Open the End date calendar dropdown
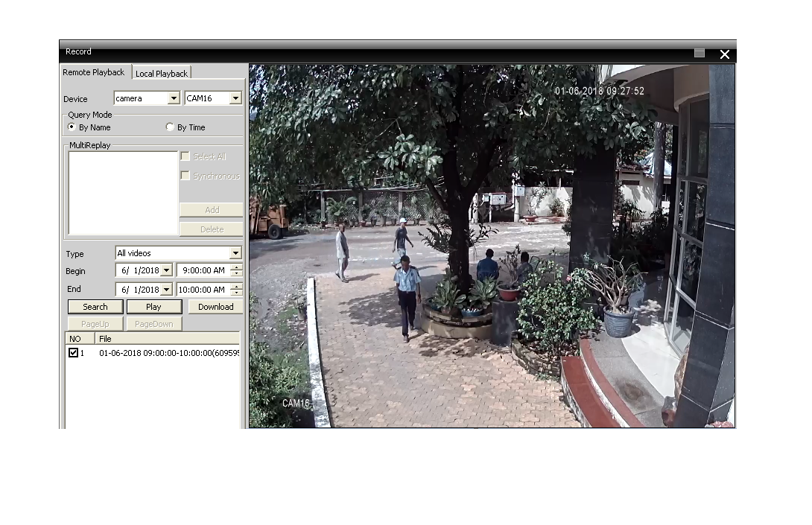Viewport: 812px width, 525px height. (166, 290)
